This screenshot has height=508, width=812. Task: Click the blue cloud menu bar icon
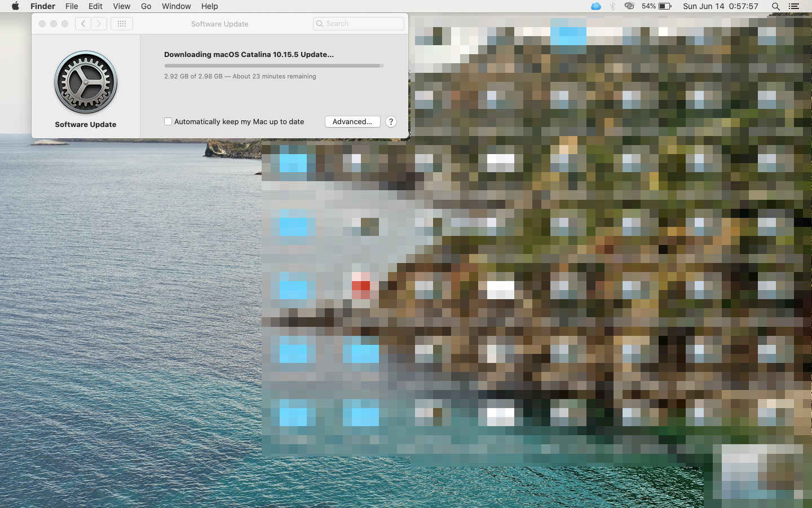click(595, 6)
